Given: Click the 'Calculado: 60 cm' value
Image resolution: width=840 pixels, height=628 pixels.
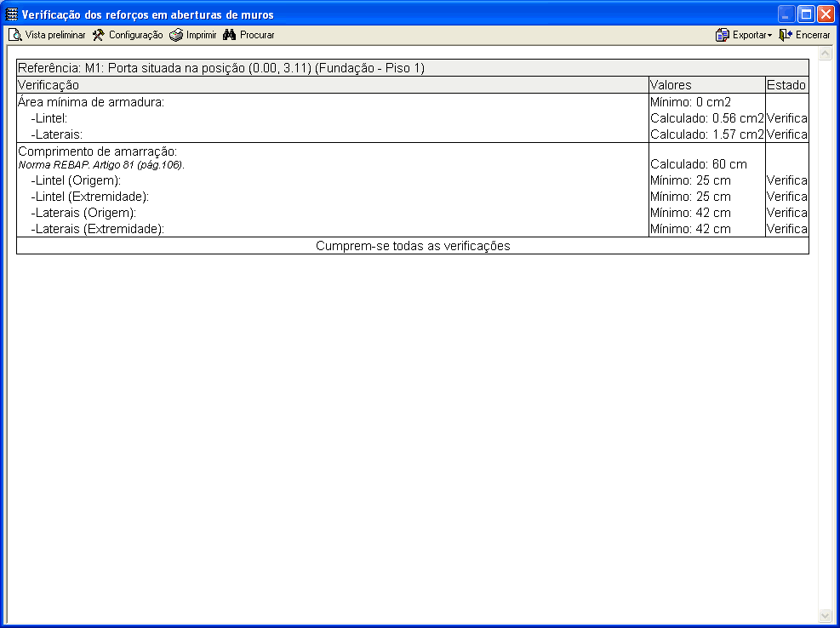Looking at the screenshot, I should (699, 164).
